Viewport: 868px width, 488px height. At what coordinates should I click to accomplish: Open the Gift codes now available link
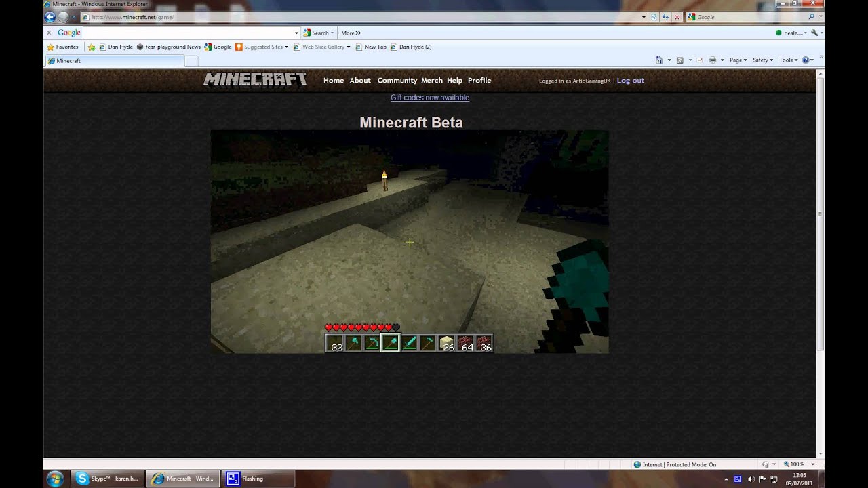(430, 98)
